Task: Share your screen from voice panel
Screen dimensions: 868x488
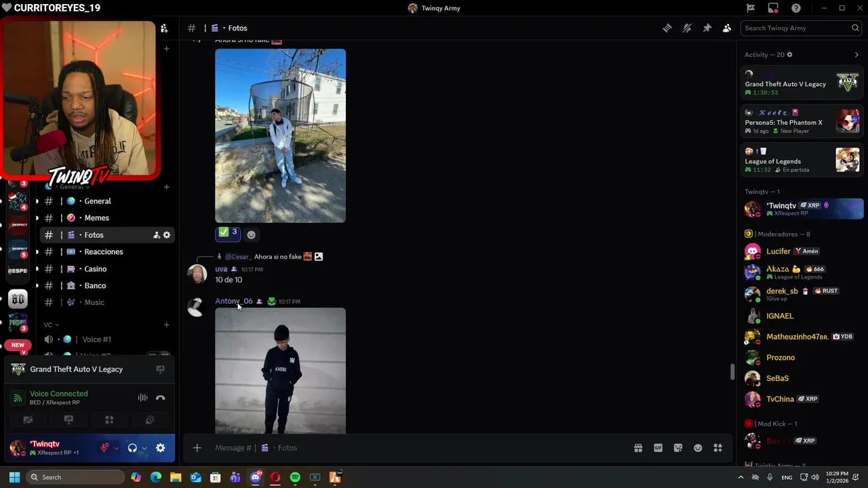Action: (68, 420)
